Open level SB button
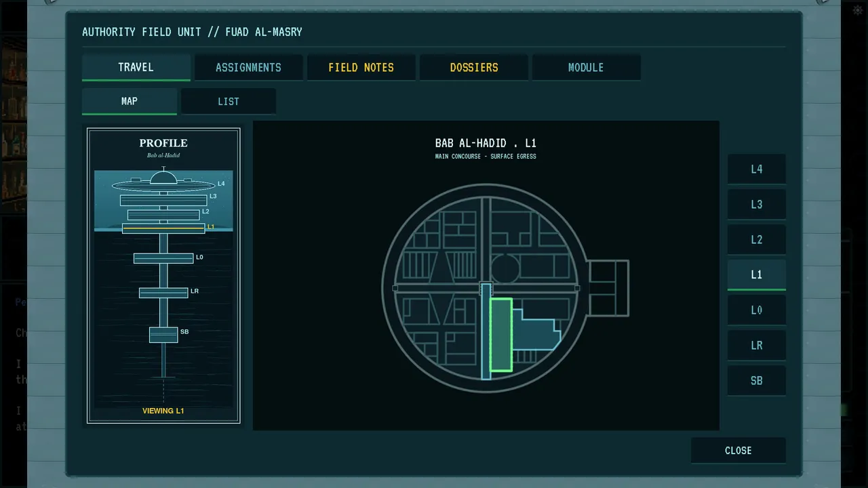The width and height of the screenshot is (868, 488). (756, 380)
